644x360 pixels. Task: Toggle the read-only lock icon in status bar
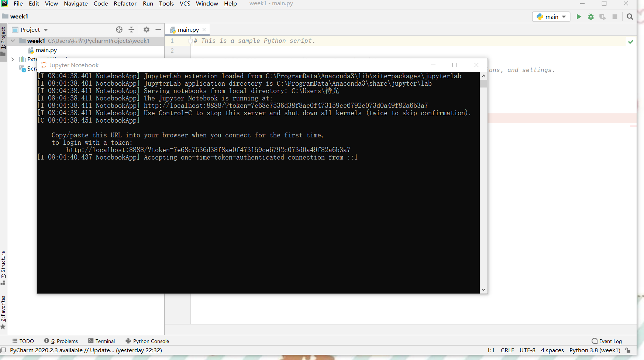pyautogui.click(x=628, y=350)
